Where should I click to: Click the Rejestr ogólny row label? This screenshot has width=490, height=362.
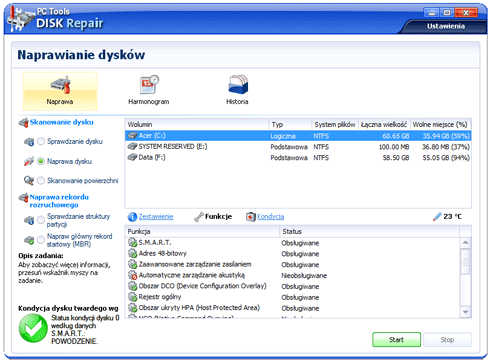(x=160, y=297)
